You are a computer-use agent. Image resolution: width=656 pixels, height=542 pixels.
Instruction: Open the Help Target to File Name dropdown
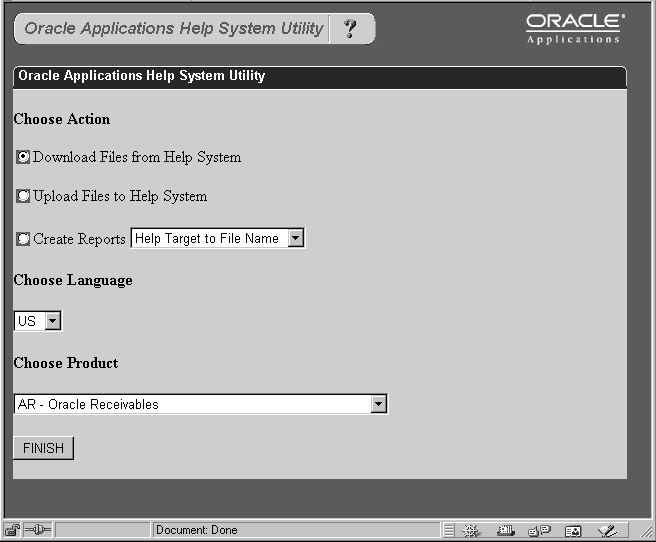click(218, 238)
